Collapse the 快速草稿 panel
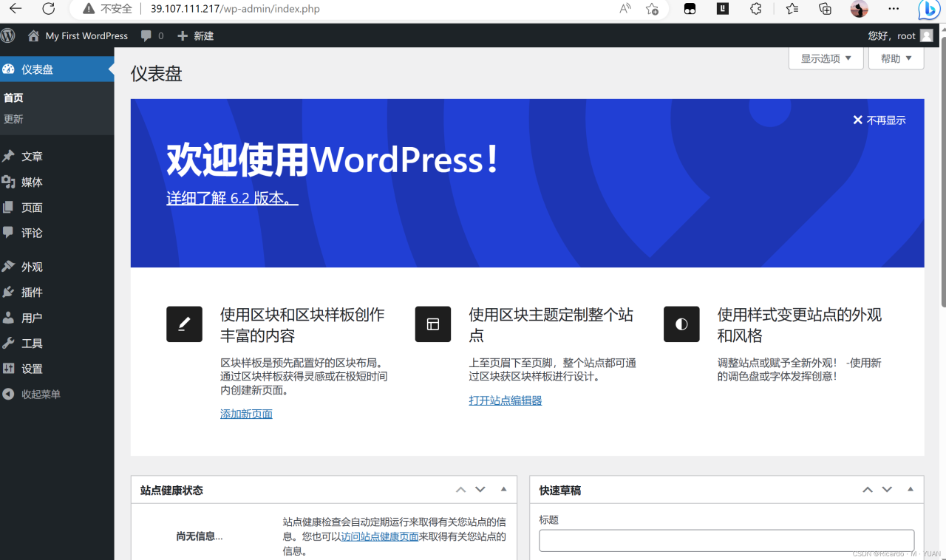 pyautogui.click(x=910, y=489)
